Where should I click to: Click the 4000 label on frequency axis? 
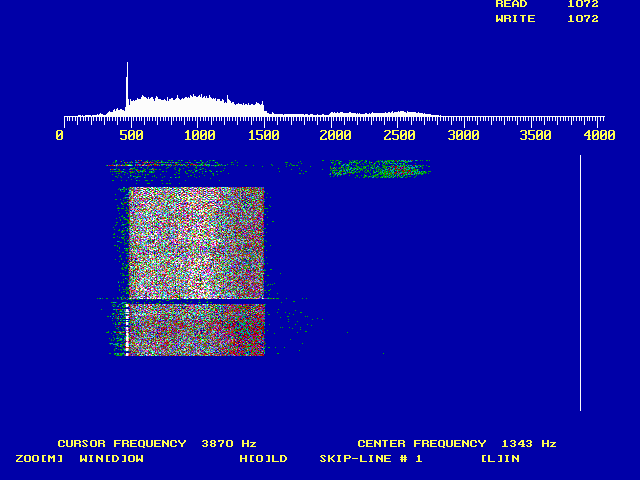599,135
